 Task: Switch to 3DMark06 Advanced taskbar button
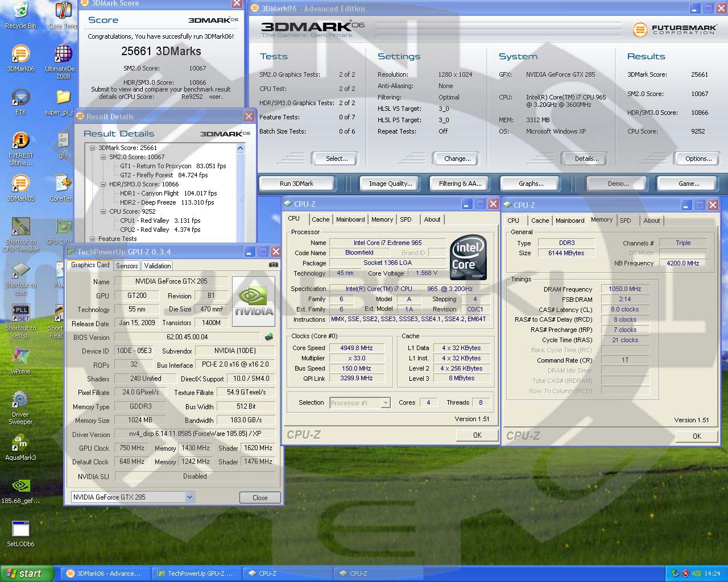(x=105, y=573)
